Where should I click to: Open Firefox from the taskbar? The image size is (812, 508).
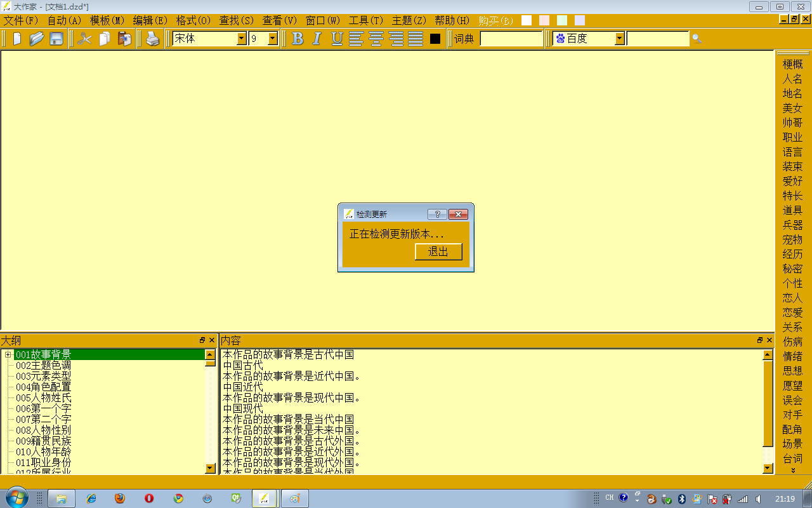(x=120, y=498)
